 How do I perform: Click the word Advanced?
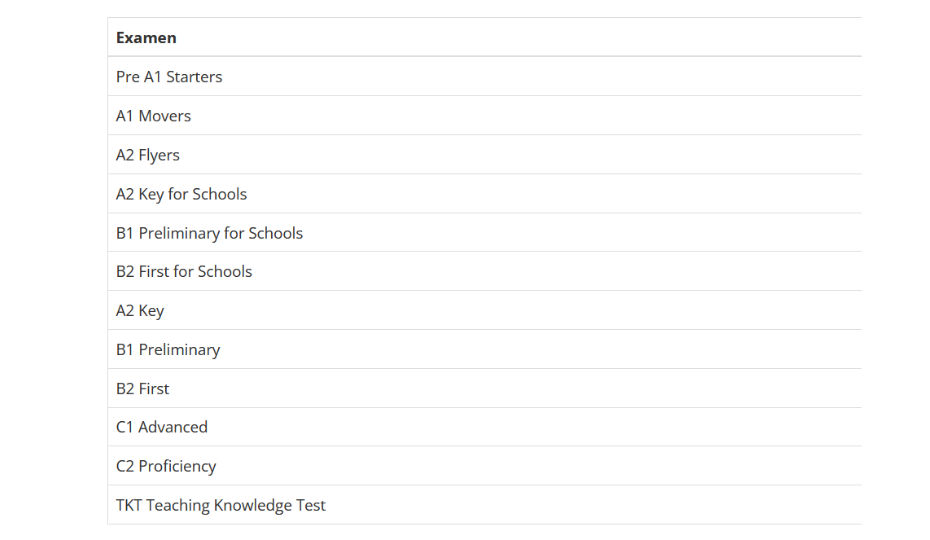click(173, 427)
